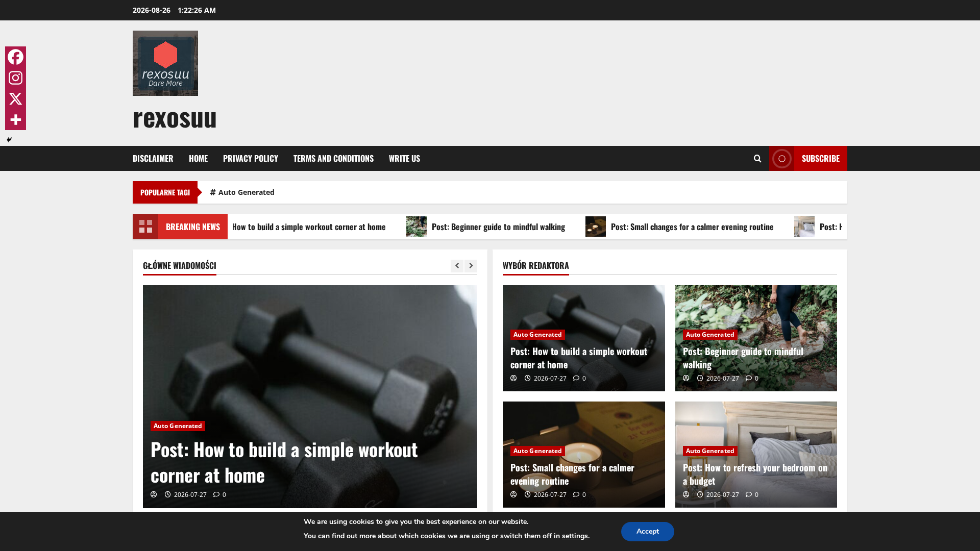Open ticker post Small changes for calmer evening
This screenshot has height=551, width=980.
[x=692, y=227]
